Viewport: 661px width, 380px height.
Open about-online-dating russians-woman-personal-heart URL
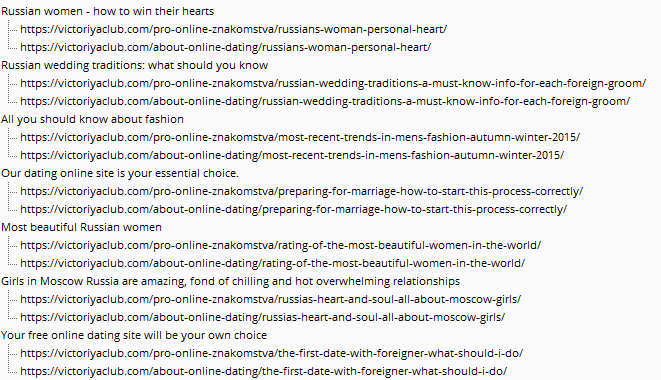tap(226, 47)
